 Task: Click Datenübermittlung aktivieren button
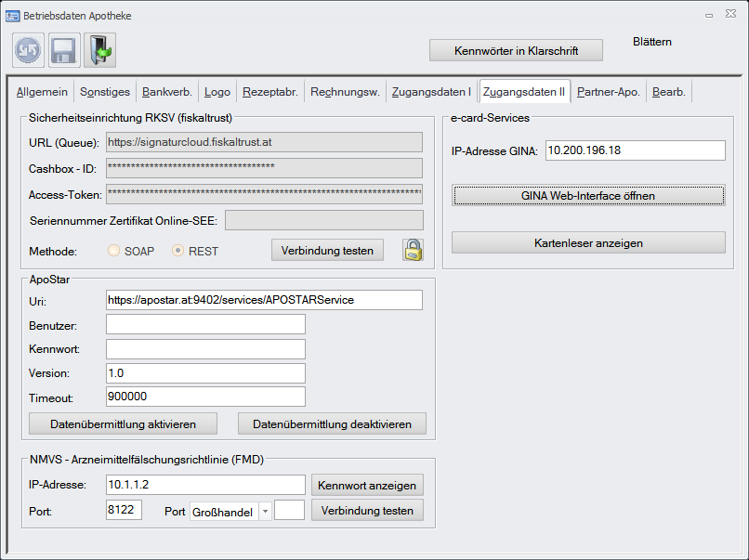[x=123, y=423]
